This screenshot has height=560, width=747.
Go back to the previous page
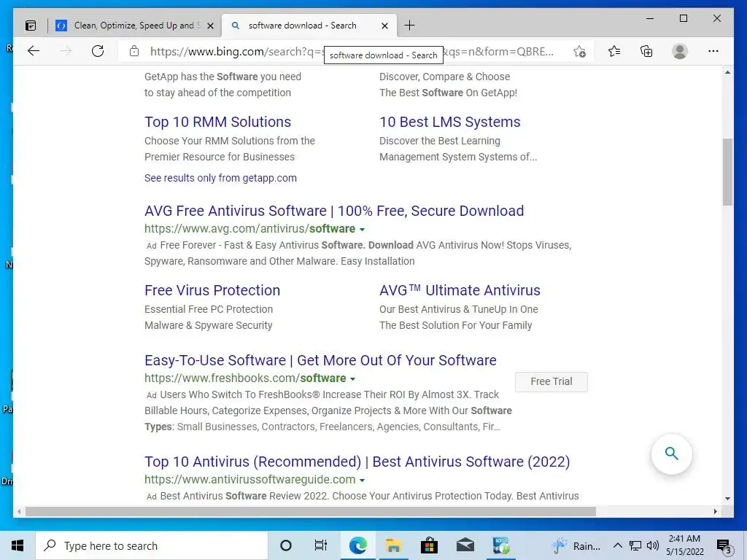pyautogui.click(x=34, y=51)
